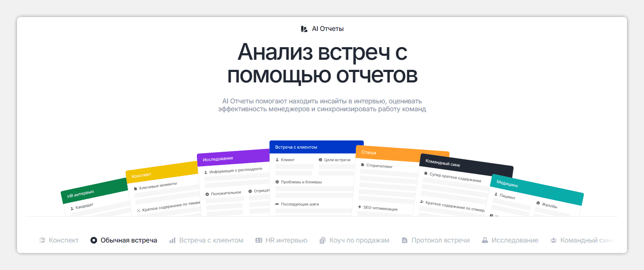
Task: Select the Обычная встреча tab
Action: 124,240
